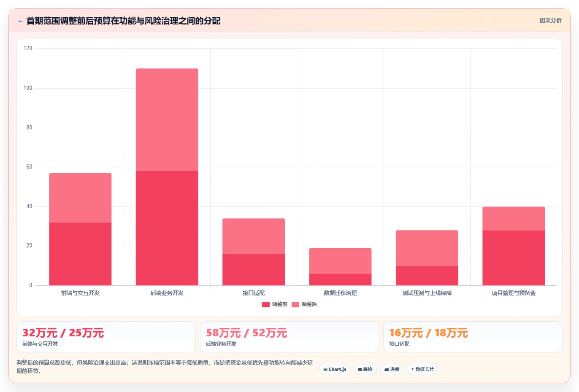
Task: Click the 调整后 segment of 数据迁移治理 bar
Action: (340, 261)
